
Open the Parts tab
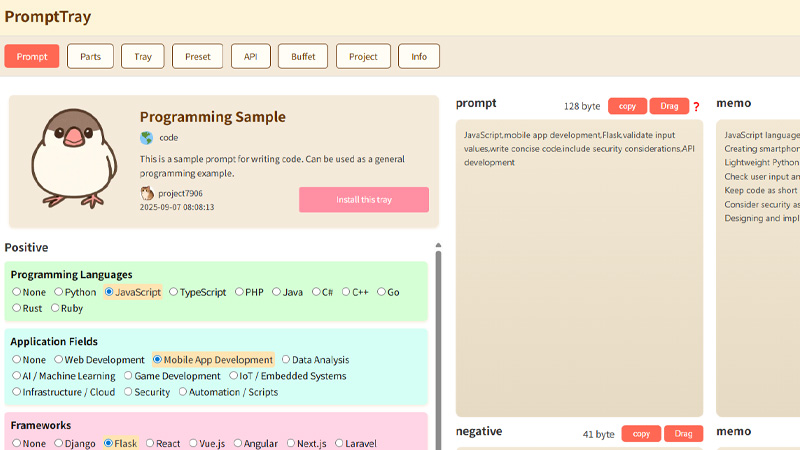(90, 57)
